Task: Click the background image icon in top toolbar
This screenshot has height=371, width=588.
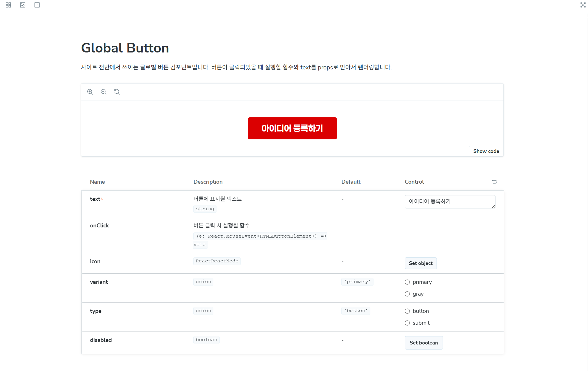Action: pos(23,5)
